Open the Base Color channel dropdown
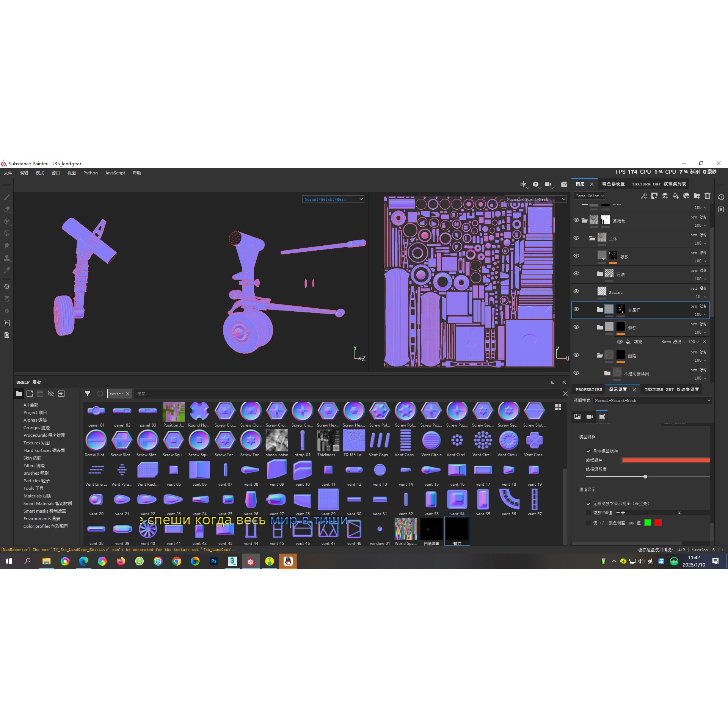 [x=590, y=196]
